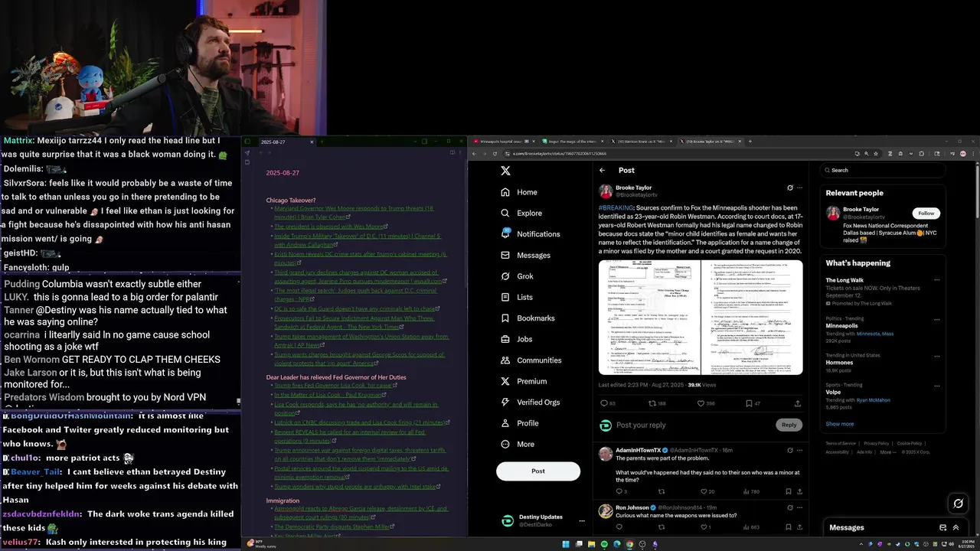Open Communities in X sidebar
Viewport: 980px width, 551px height.
point(531,360)
